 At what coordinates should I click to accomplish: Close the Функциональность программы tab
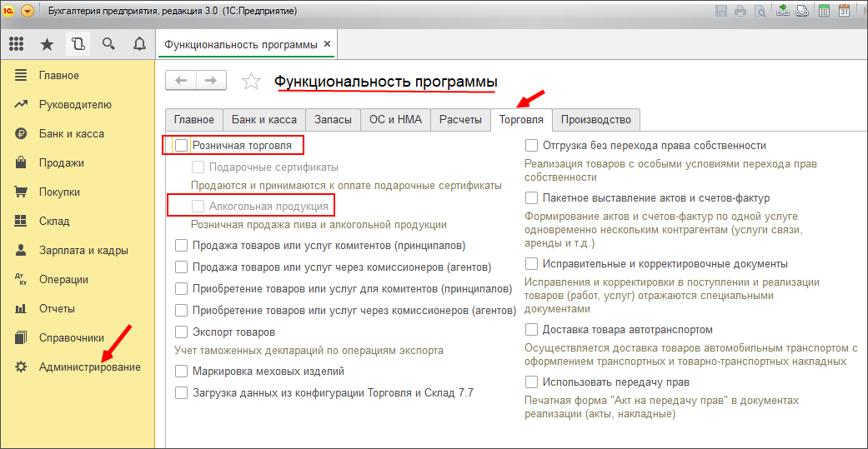coord(327,44)
